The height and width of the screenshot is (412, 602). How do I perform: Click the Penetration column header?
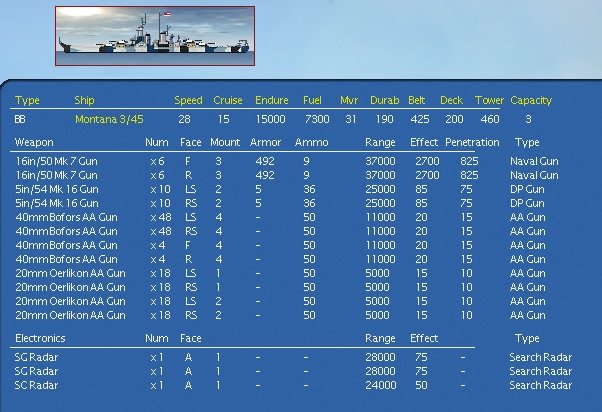[472, 142]
